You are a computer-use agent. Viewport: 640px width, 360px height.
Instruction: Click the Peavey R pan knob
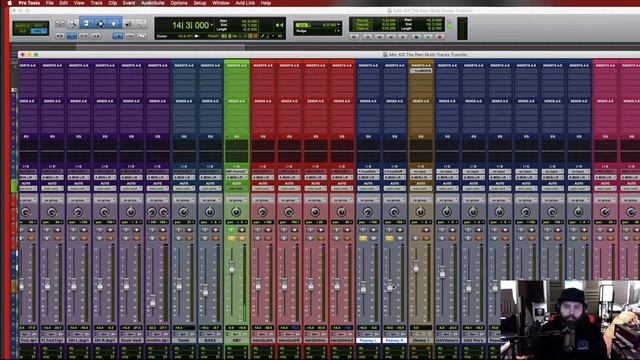[x=394, y=212]
